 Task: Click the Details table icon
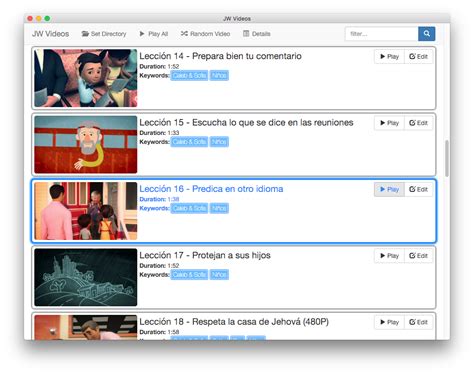[246, 34]
